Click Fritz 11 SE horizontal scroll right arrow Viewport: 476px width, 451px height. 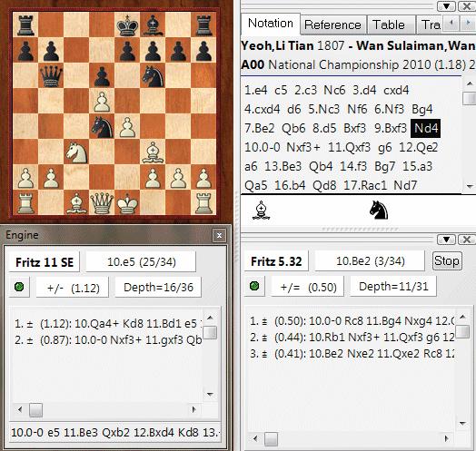tap(194, 410)
